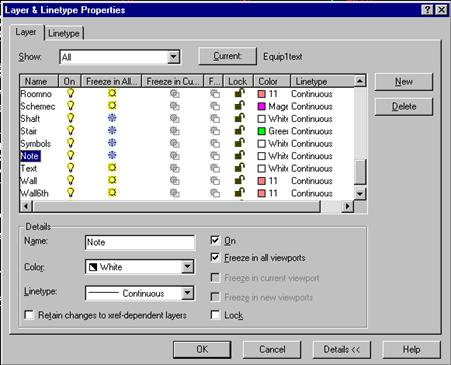The width and height of the screenshot is (451, 365).
Task: Click Freeze in Current viewport icon for Text
Action: 175,168
